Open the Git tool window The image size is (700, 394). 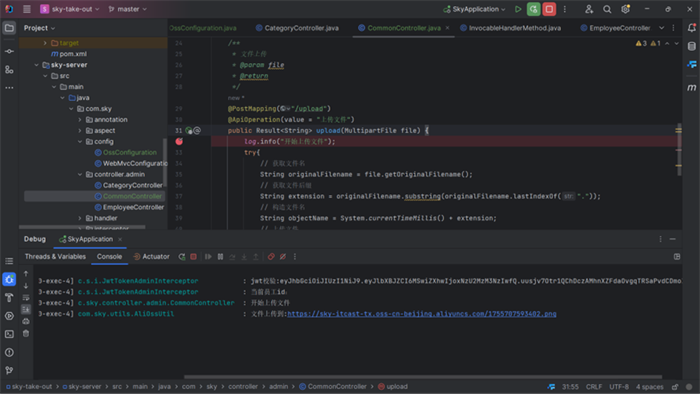[x=9, y=370]
